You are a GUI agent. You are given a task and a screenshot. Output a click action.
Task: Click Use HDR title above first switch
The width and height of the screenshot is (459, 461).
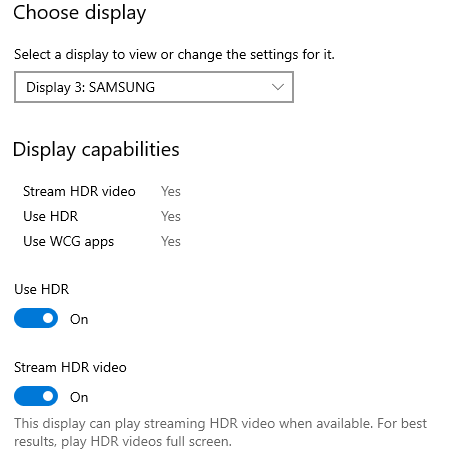[x=42, y=289]
